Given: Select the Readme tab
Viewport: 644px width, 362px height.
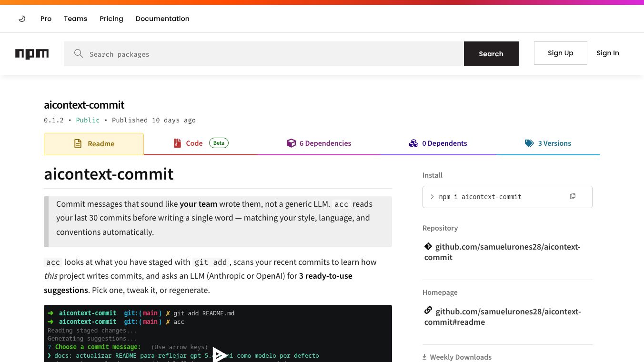Looking at the screenshot, I should [x=94, y=144].
